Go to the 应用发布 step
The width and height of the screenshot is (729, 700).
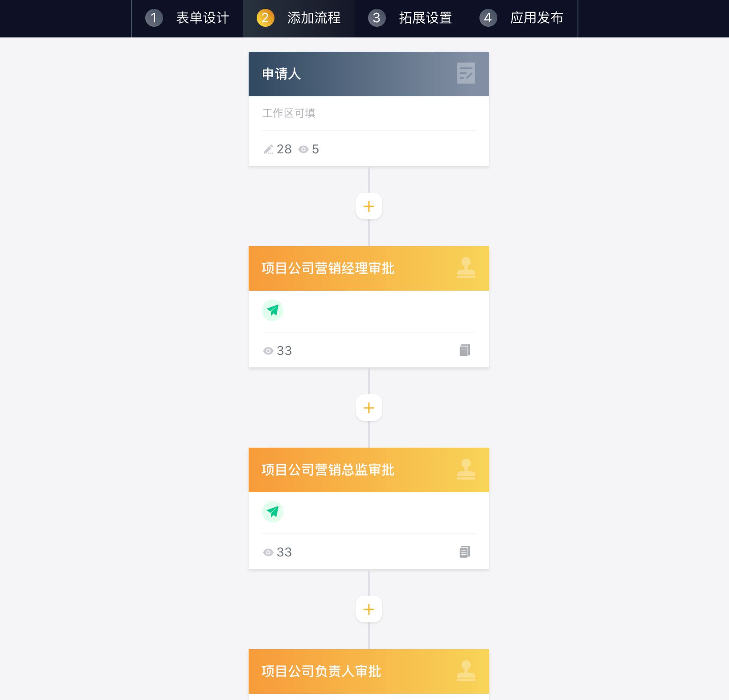(x=522, y=18)
